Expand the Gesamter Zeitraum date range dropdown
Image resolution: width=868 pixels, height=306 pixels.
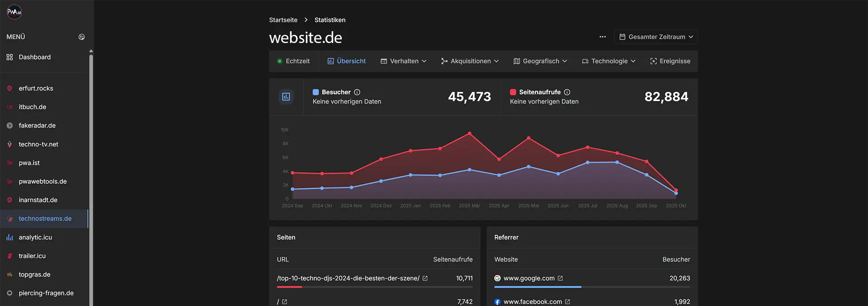(656, 37)
